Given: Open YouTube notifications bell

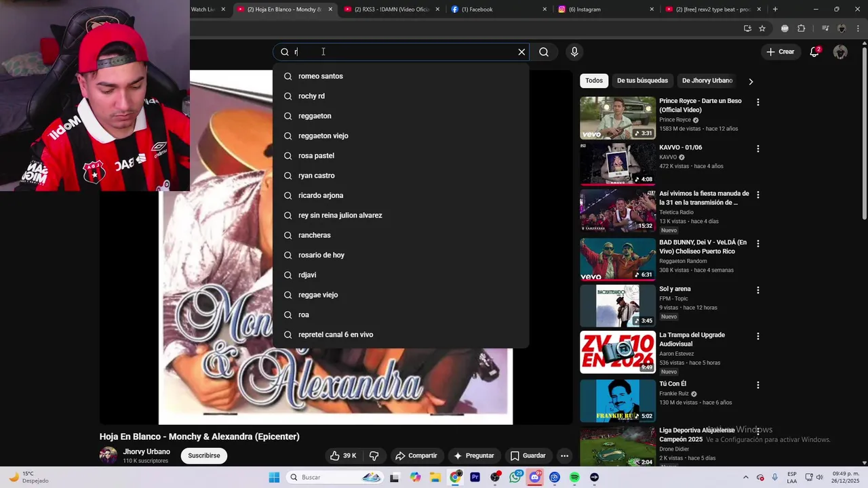Looking at the screenshot, I should pos(815,52).
